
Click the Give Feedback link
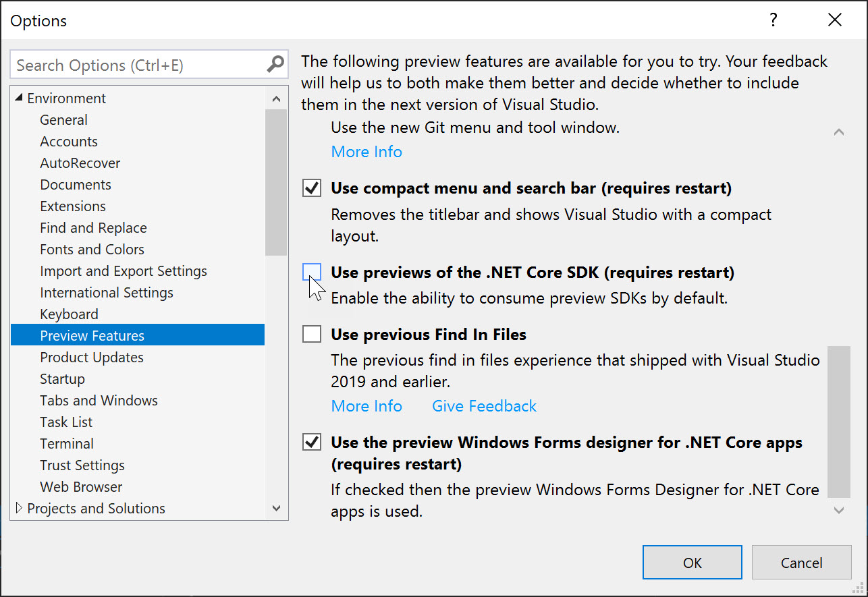[484, 406]
